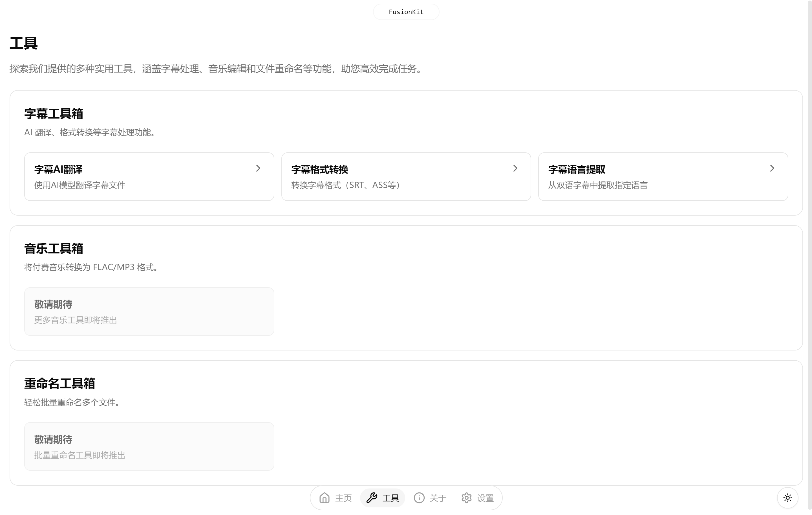Switch to the 主页 tab
812x515 pixels.
(x=343, y=498)
